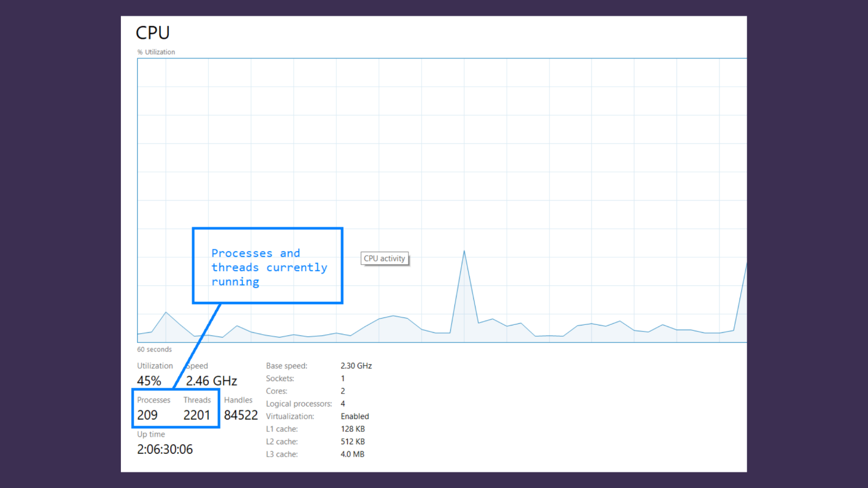Select the L3 cache 4.0 MB entry

point(352,454)
